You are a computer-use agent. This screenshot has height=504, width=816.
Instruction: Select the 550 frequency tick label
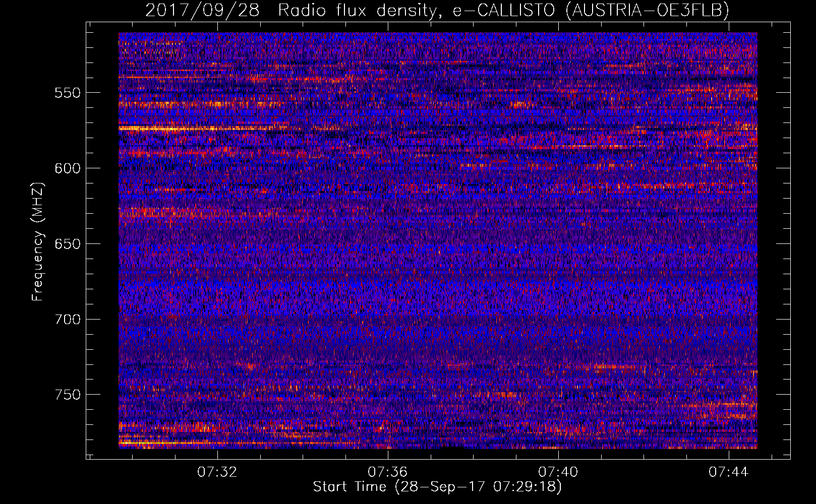coord(68,93)
